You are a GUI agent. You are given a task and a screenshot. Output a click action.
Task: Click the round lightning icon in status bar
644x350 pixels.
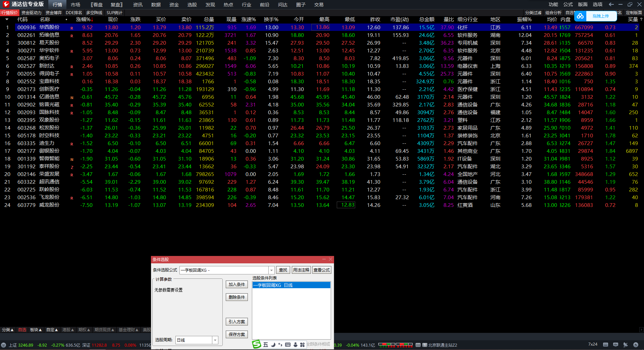tap(636, 345)
